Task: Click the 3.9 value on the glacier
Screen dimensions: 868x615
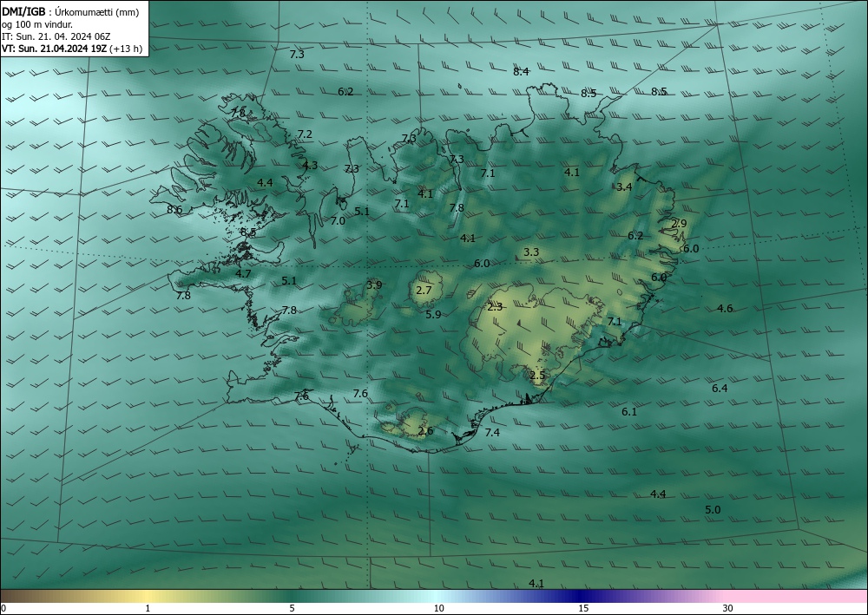Action: point(374,285)
